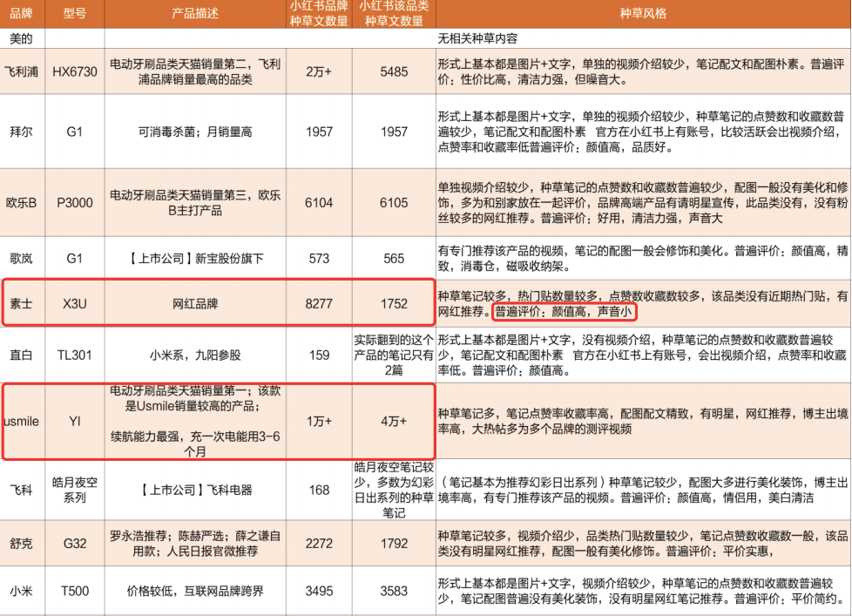Select the 1752 count cell

coord(394,304)
